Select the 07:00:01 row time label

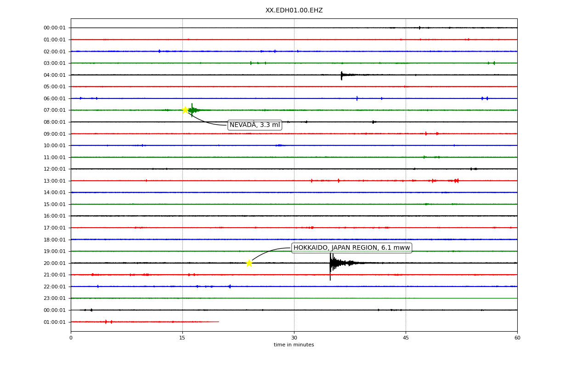tap(55, 110)
